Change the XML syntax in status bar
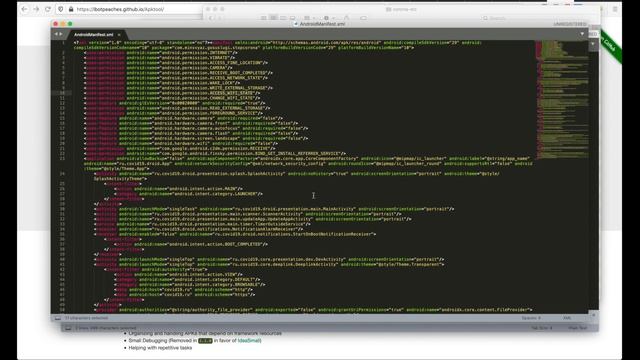The height and width of the screenshot is (360, 640). [x=567, y=318]
